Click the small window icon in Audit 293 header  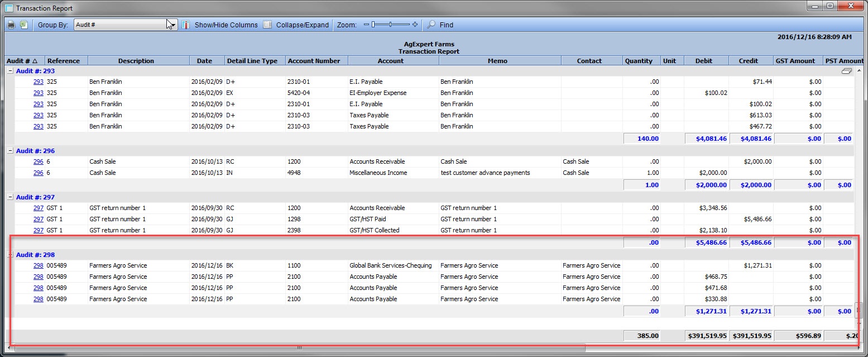(846, 72)
